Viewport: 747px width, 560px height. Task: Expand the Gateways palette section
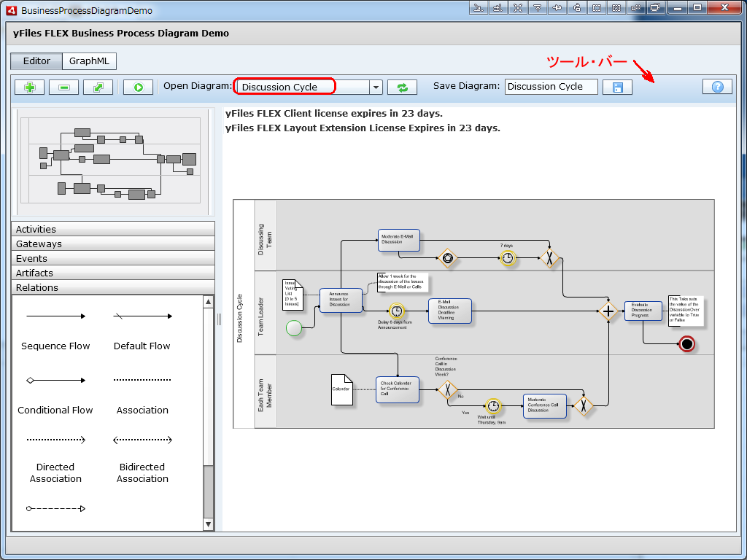[x=113, y=244]
